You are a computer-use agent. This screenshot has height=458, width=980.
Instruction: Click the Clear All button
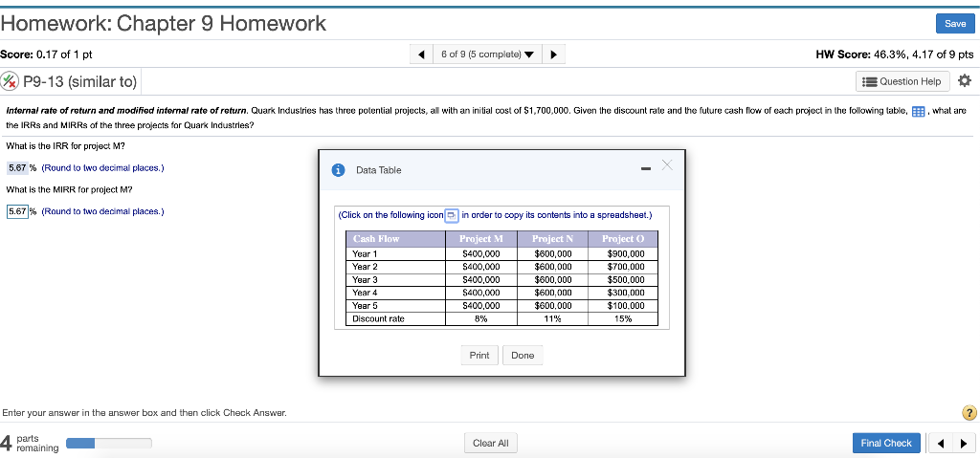tap(491, 443)
